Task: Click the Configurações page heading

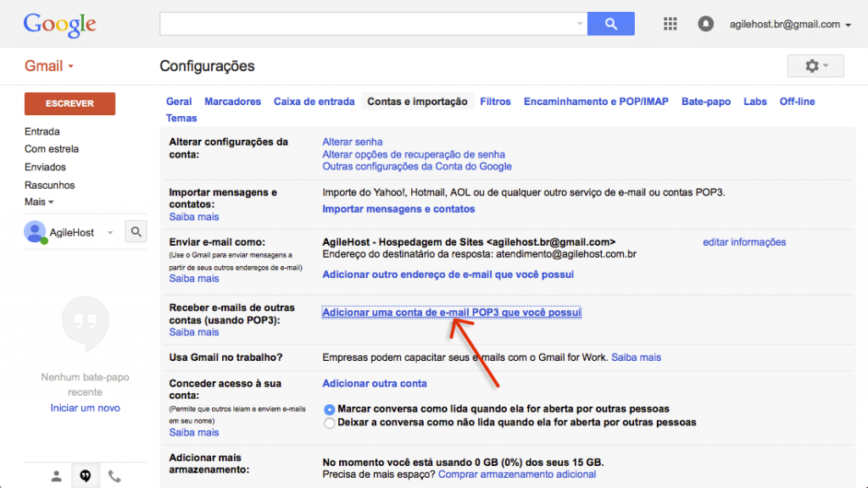Action: (x=207, y=66)
